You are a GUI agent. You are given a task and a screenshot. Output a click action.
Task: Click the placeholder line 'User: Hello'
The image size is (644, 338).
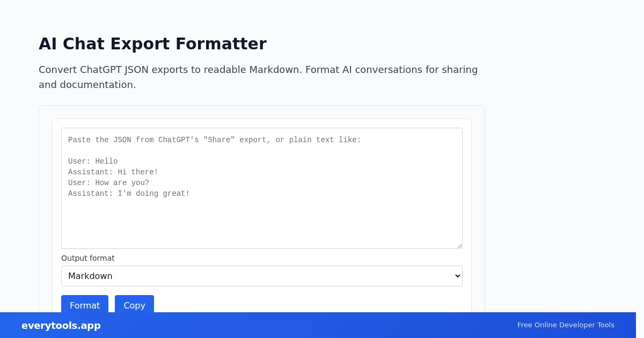[x=93, y=161]
